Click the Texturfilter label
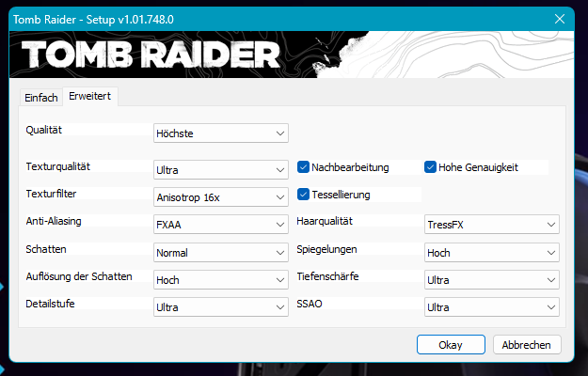 [x=51, y=194]
